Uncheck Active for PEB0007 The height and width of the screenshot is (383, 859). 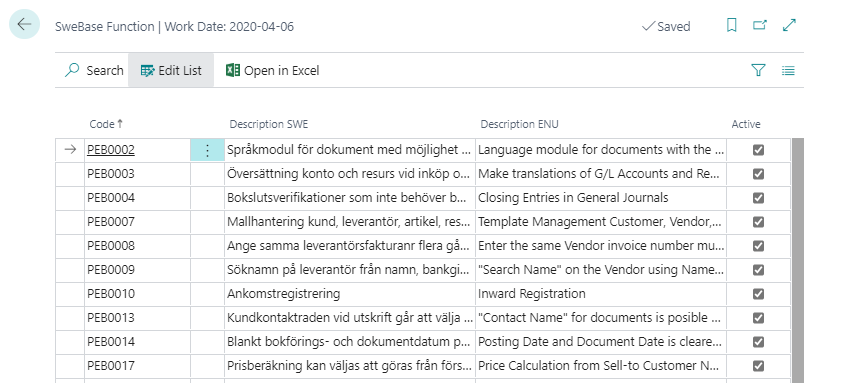[x=758, y=222]
